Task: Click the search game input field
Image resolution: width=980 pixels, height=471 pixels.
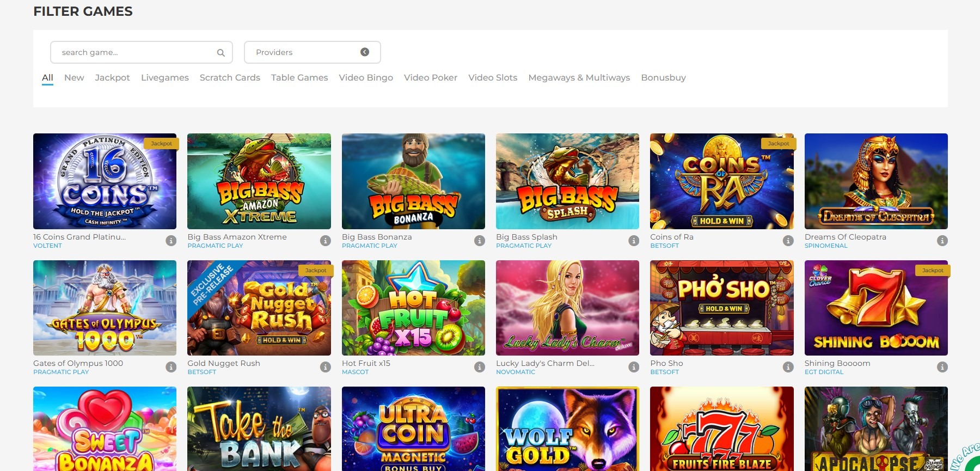Action: pos(142,52)
